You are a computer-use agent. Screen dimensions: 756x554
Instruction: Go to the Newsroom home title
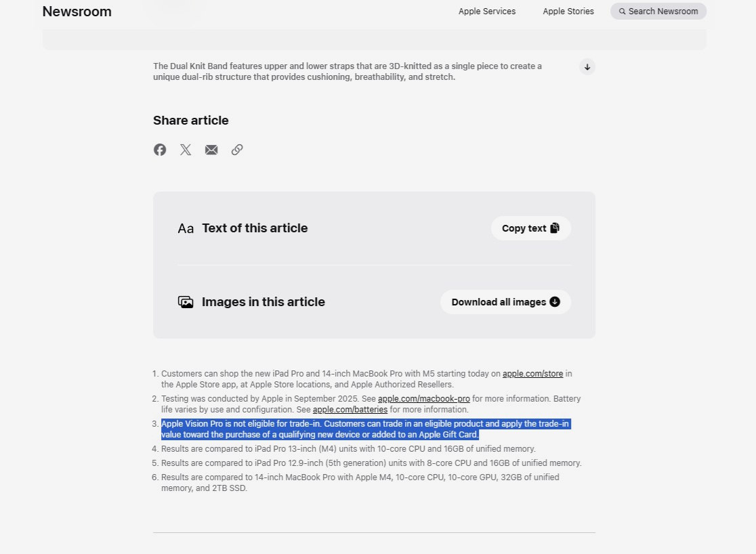click(77, 12)
